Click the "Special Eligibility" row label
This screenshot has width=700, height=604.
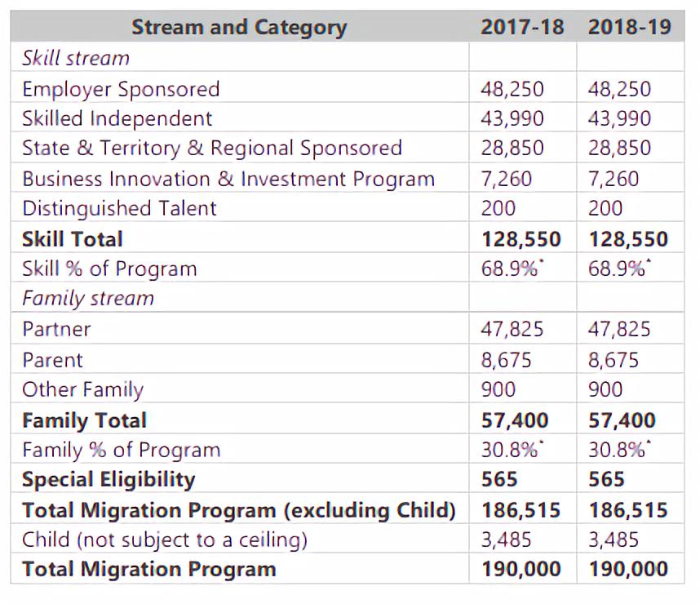coord(109,480)
